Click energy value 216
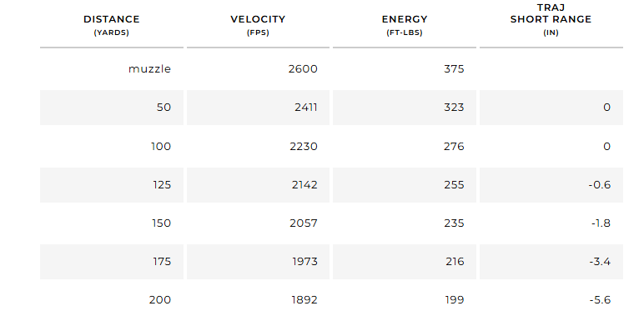644x331 pixels. (x=455, y=261)
